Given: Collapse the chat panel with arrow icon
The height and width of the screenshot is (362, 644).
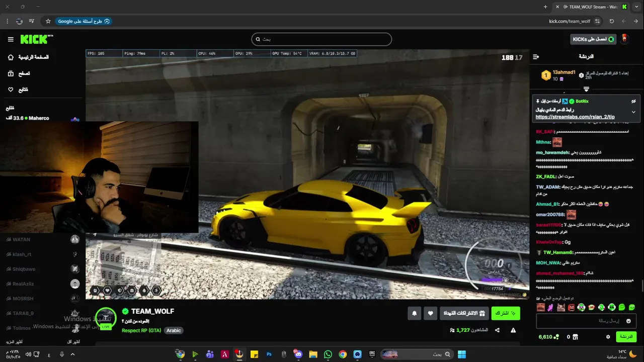Looking at the screenshot, I should pos(536,57).
